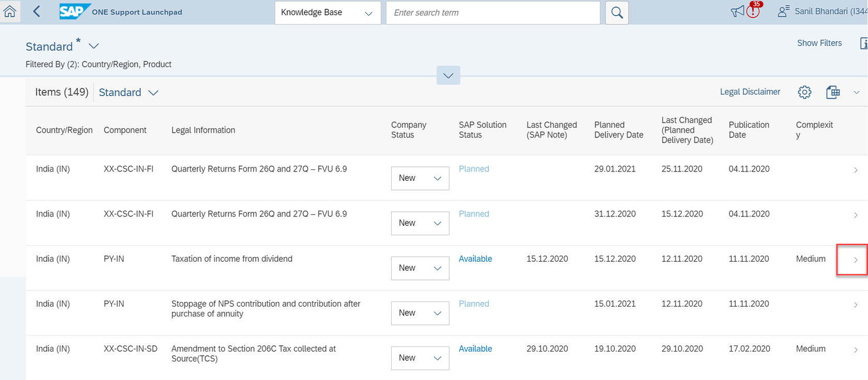
Task: Click Medium complexity in dividend row
Action: (811, 259)
